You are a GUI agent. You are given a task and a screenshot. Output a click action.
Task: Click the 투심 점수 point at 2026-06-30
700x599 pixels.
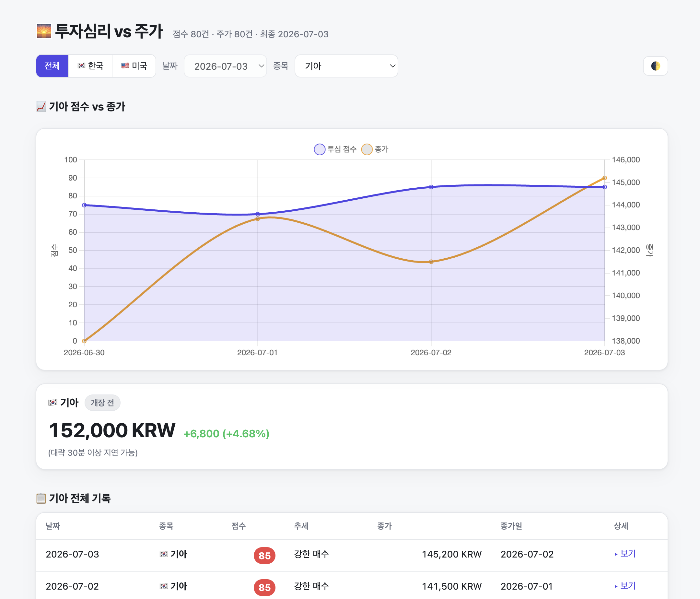[x=84, y=205]
